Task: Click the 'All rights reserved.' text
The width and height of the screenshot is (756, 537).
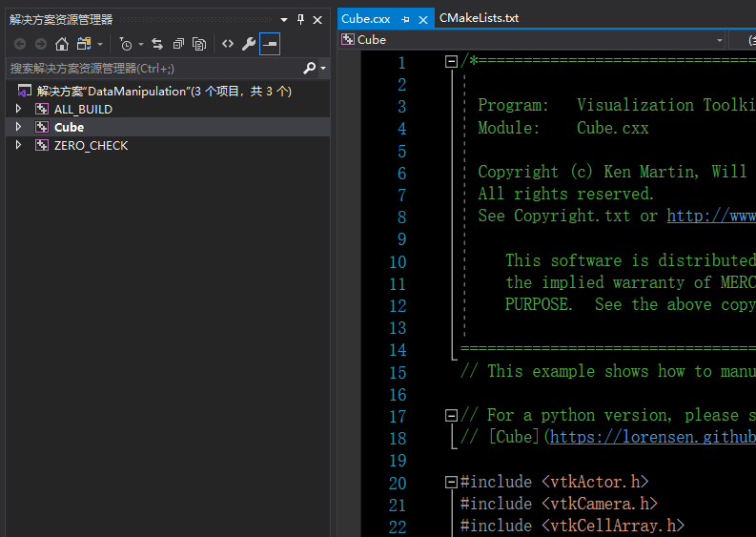Action: click(x=565, y=194)
